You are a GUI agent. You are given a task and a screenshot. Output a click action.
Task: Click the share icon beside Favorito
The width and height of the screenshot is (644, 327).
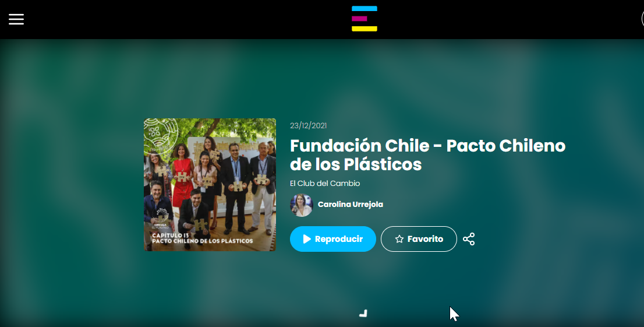(x=469, y=239)
